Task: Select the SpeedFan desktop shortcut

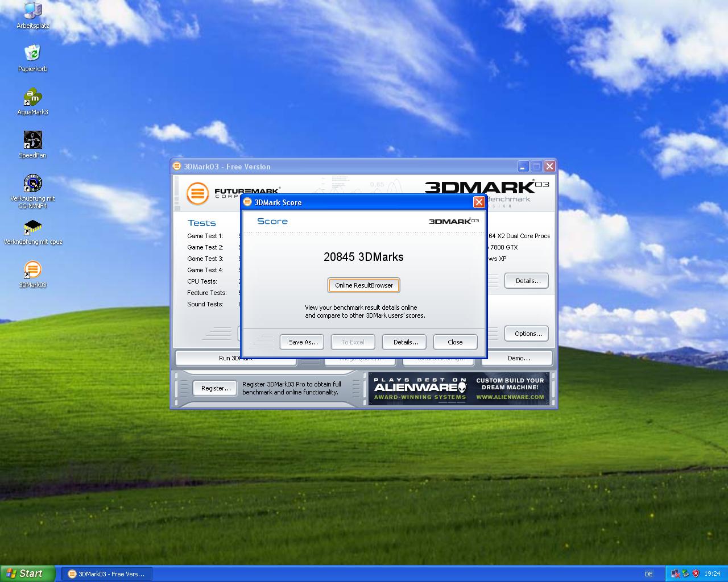Action: (33, 145)
